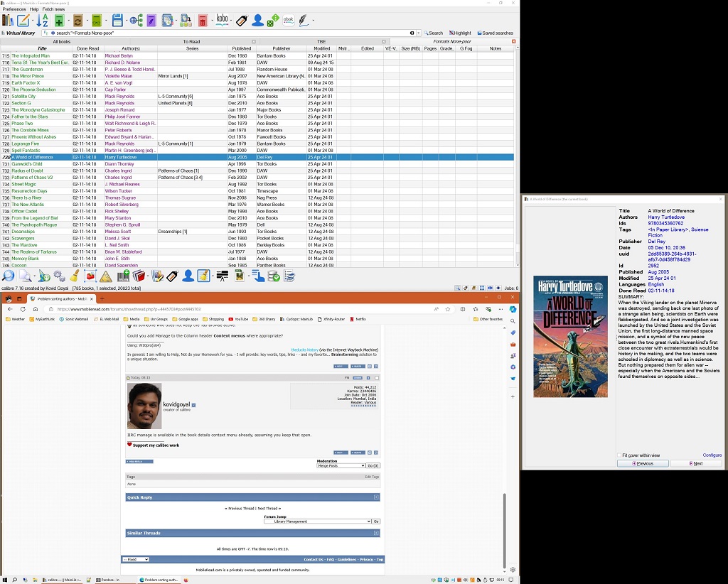Viewport: 728px width, 584px height.
Task: Click the database with green check icon
Action: click(274, 276)
